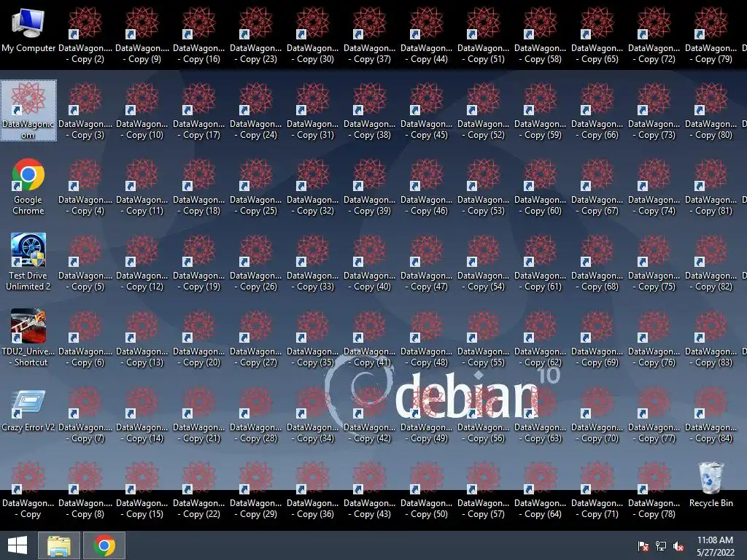The width and height of the screenshot is (747, 560).
Task: Select the DataWagon - Copy shortcut without number
Action: pyautogui.click(x=28, y=490)
